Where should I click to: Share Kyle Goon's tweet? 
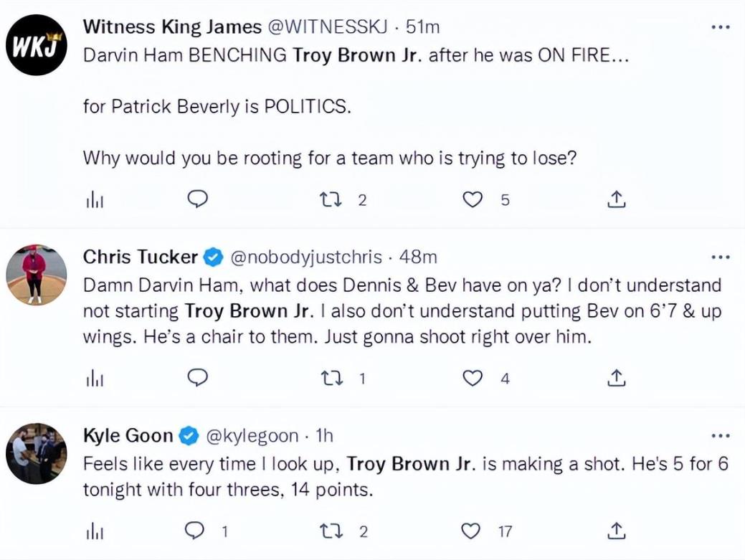click(x=617, y=531)
